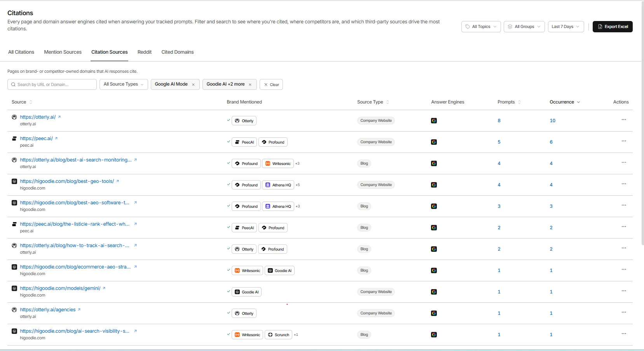Expand brands chevron in https://otterly.ai/ row
Image resolution: width=644 pixels, height=351 pixels.
(x=229, y=120)
